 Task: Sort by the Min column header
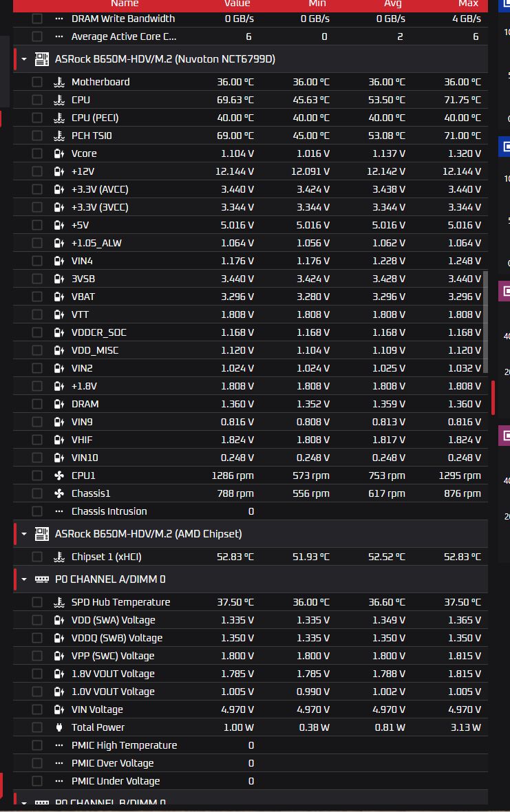[x=317, y=3]
